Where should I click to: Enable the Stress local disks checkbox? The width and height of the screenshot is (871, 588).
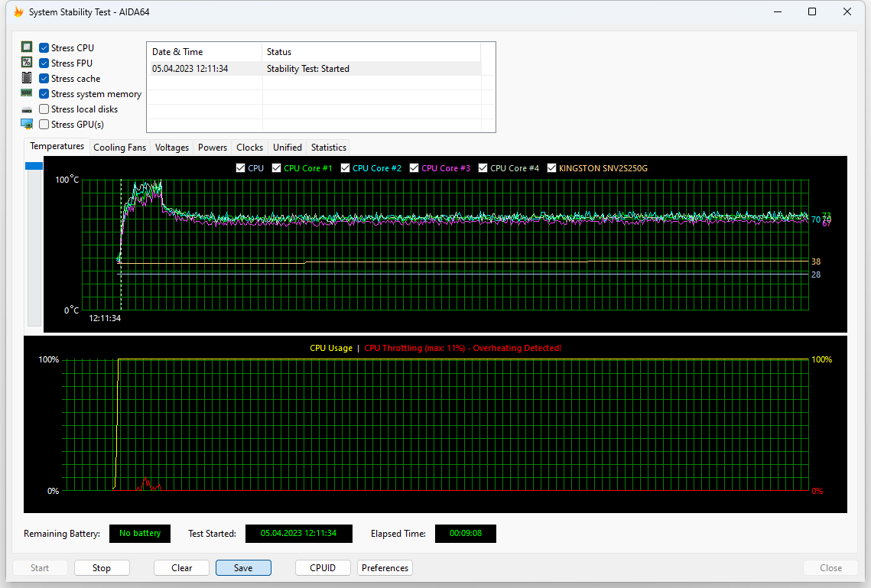44,109
